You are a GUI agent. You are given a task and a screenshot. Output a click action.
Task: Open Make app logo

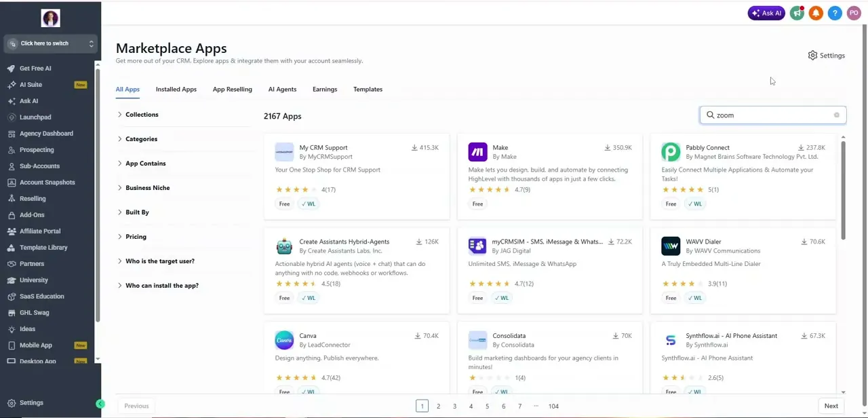(477, 152)
